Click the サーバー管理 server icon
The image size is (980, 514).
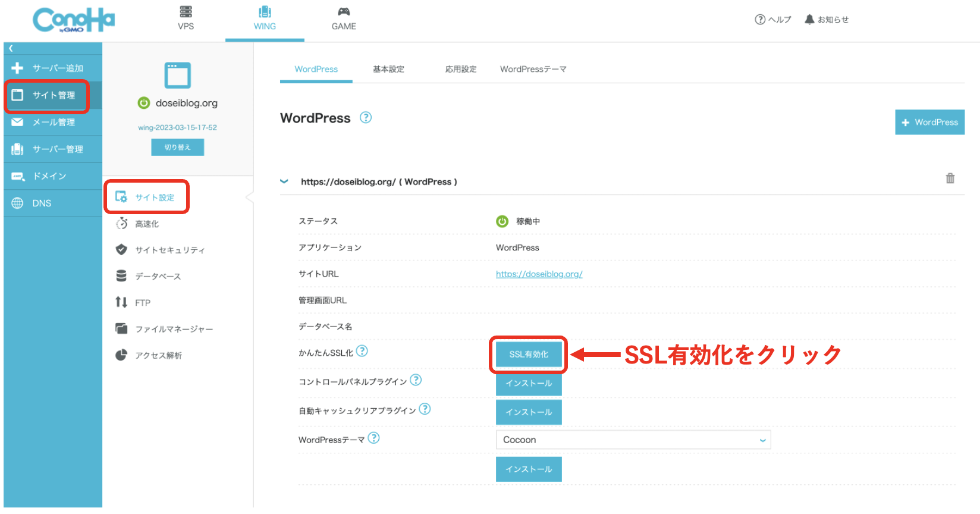coord(17,149)
